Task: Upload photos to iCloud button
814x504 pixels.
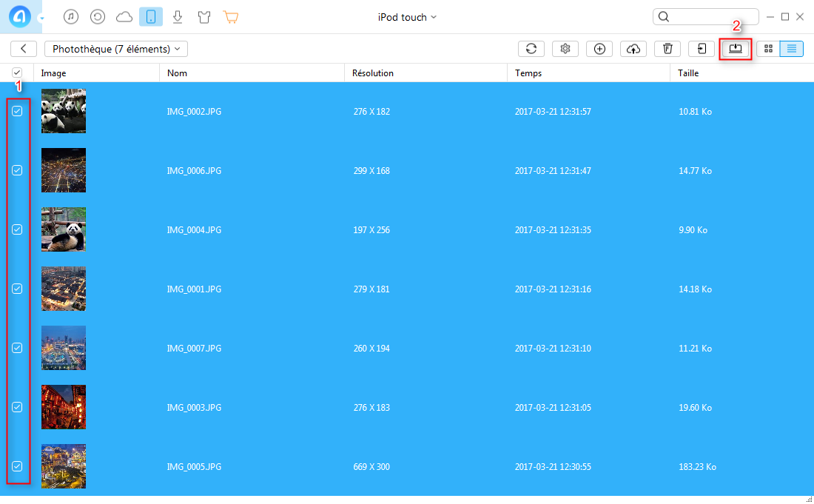Action: point(633,49)
